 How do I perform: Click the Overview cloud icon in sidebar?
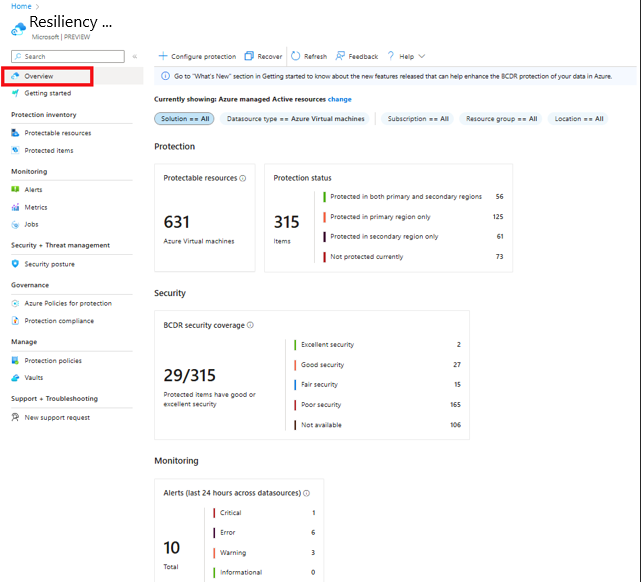pyautogui.click(x=15, y=76)
